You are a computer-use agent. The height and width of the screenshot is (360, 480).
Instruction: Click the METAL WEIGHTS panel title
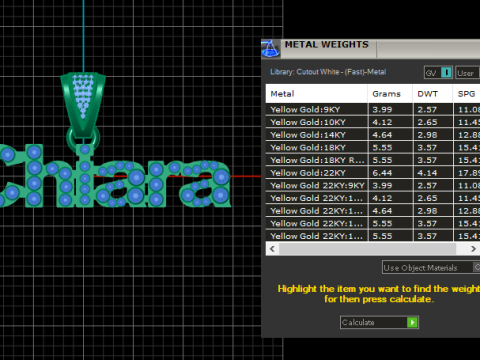327,45
